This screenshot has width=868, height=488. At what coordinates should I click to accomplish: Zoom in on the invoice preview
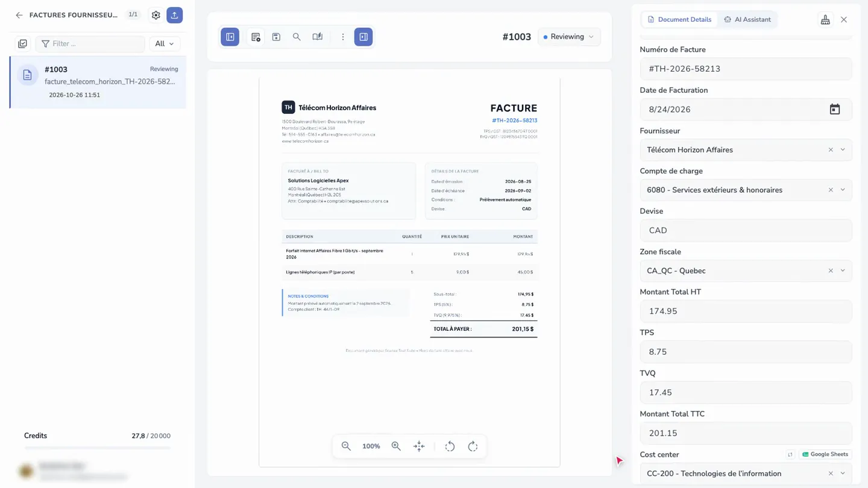[x=396, y=446]
